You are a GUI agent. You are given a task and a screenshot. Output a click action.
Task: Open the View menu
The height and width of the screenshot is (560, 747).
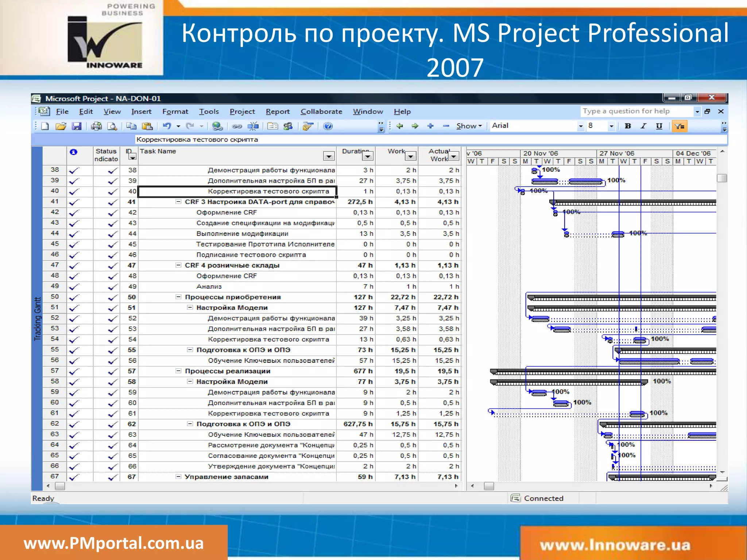pyautogui.click(x=112, y=111)
